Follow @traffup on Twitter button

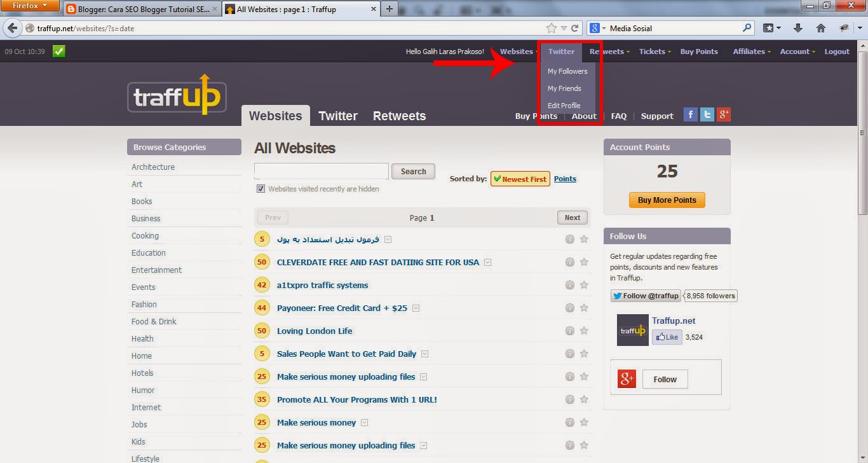(x=646, y=296)
